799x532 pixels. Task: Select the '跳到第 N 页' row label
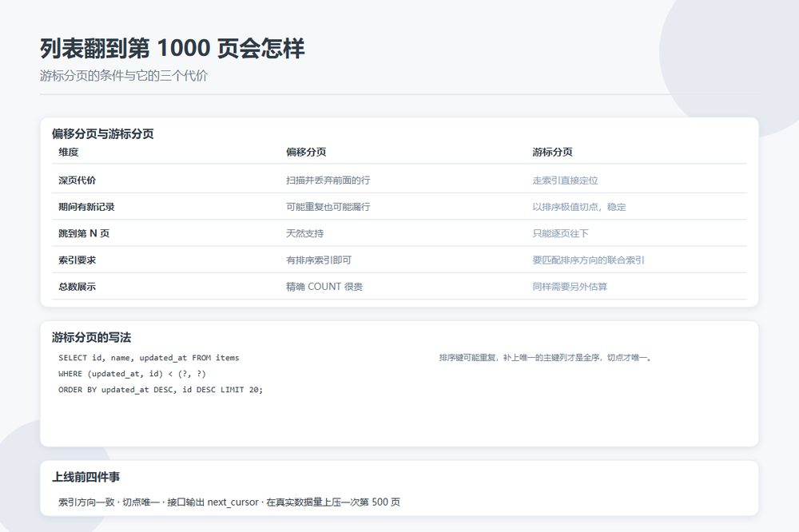tap(84, 233)
